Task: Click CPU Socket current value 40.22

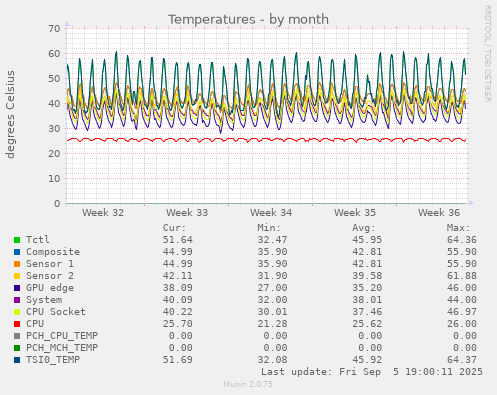Action: click(x=178, y=312)
